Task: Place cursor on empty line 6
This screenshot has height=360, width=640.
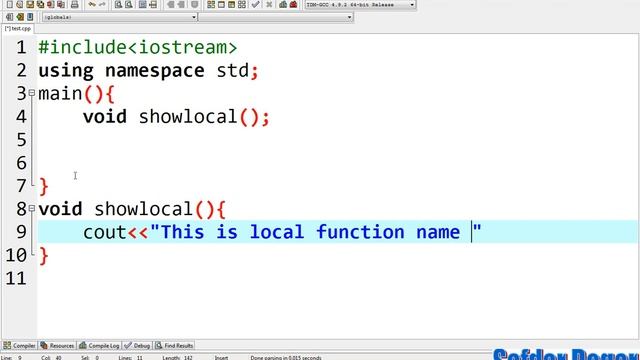Action: [x=337, y=163]
